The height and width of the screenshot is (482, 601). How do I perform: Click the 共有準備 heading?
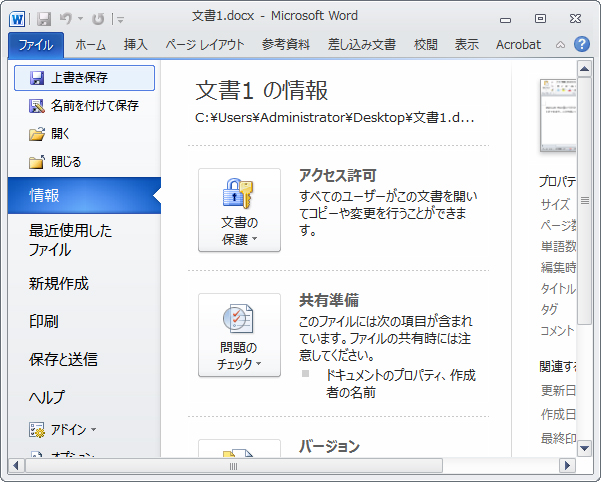coord(329,300)
